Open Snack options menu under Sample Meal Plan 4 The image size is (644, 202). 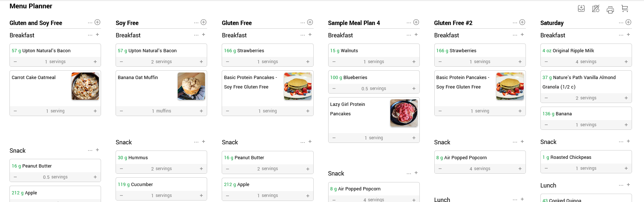[x=409, y=173]
